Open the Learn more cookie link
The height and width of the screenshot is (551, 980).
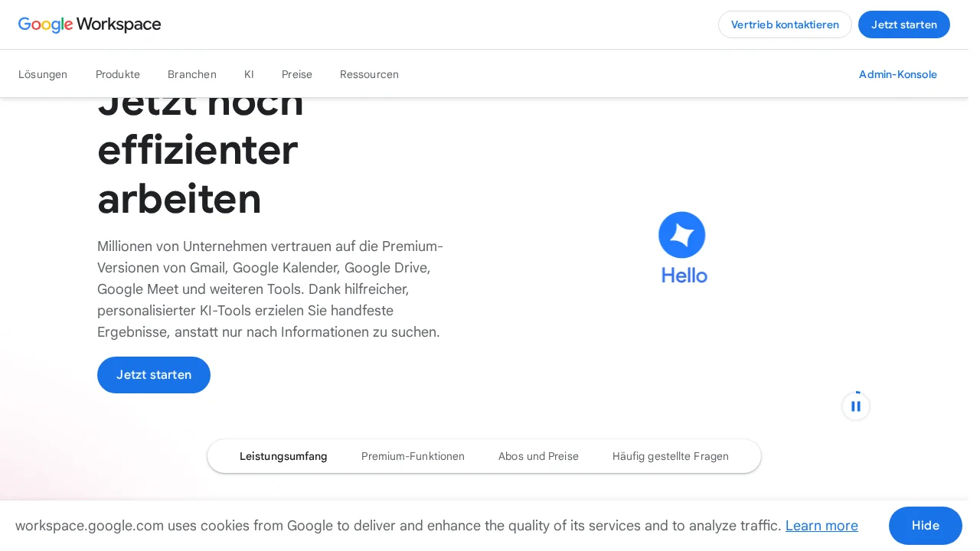click(822, 526)
